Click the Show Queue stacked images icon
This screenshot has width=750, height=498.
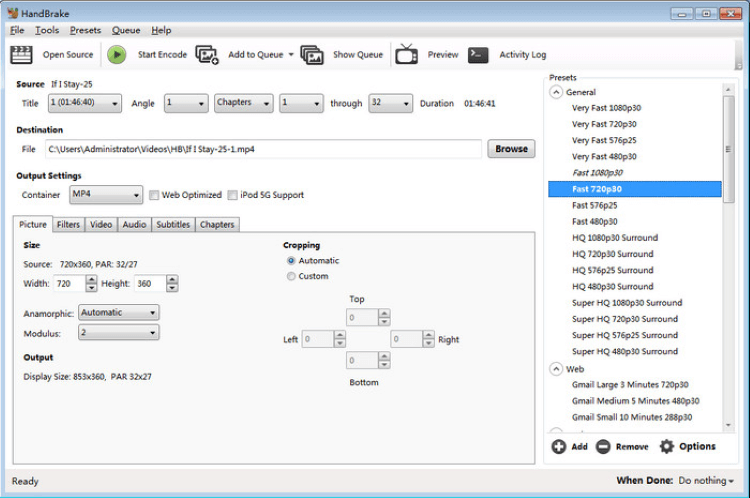click(312, 55)
